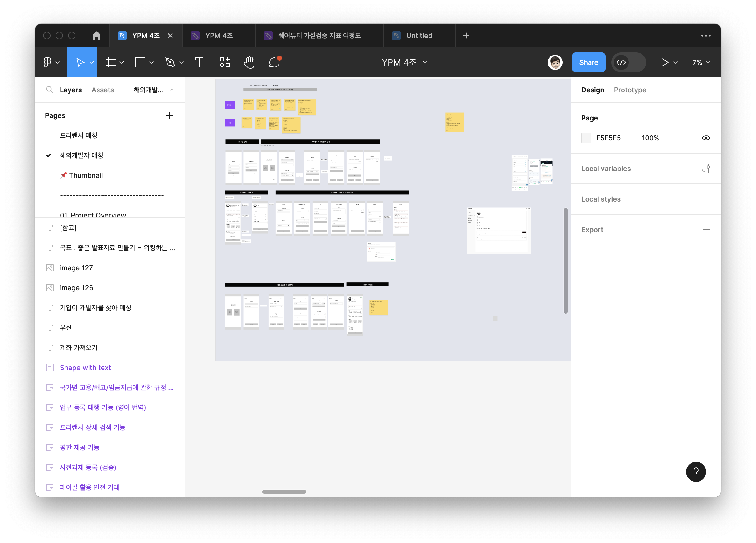Click the F5F5F5 page color swatch
The image size is (756, 543).
tap(586, 138)
